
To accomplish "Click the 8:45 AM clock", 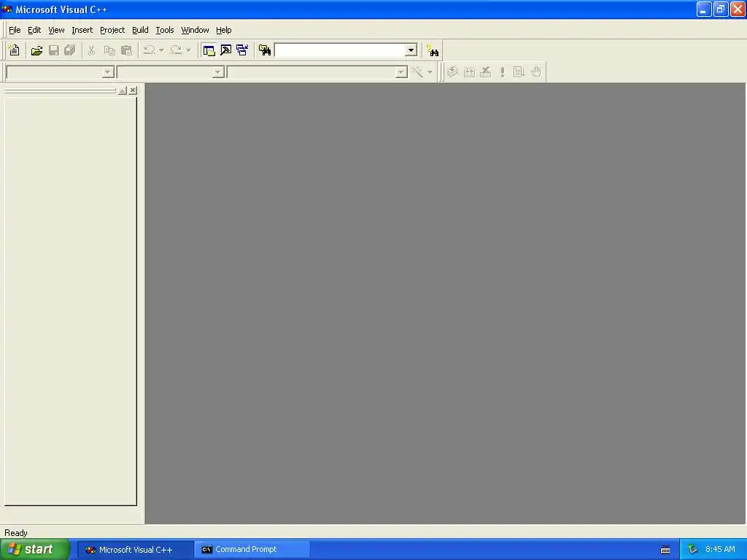I will (720, 550).
